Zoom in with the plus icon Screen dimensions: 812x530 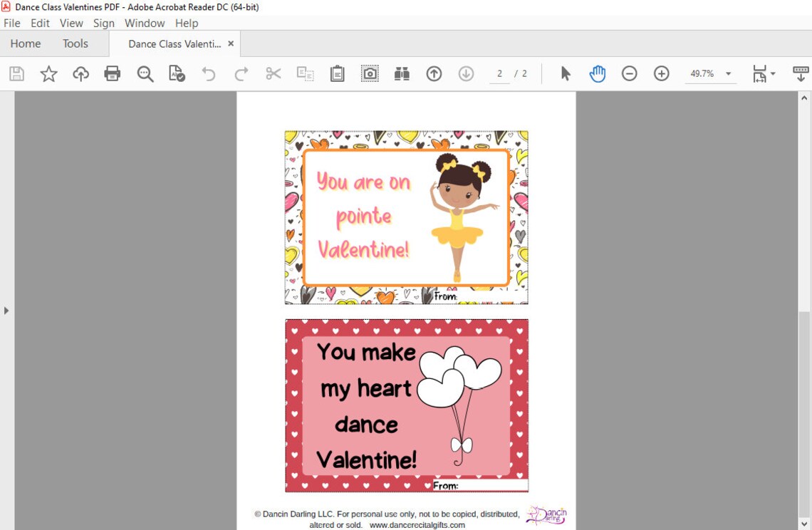click(x=661, y=73)
